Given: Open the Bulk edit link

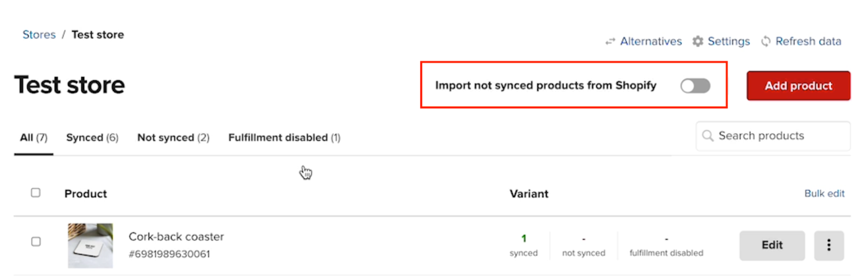Looking at the screenshot, I should tap(824, 193).
